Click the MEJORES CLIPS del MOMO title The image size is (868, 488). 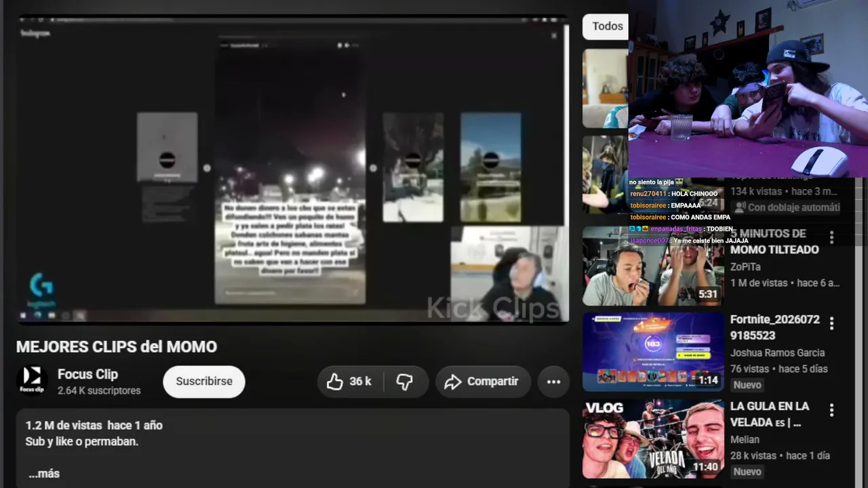(117, 347)
